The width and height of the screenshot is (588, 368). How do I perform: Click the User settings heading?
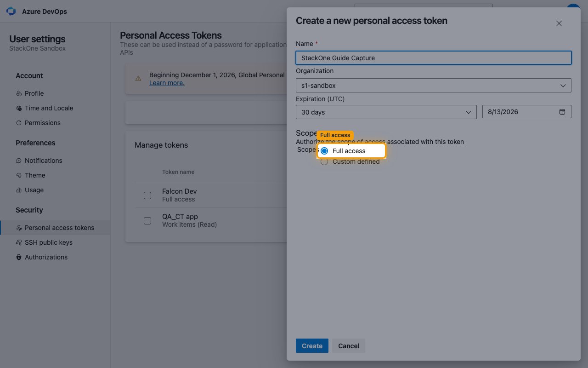pos(38,39)
